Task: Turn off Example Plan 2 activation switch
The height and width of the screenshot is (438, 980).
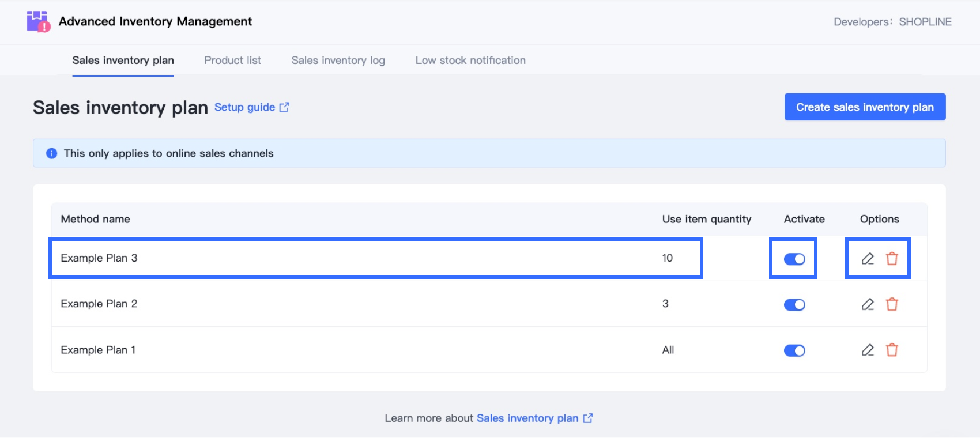Action: click(794, 305)
